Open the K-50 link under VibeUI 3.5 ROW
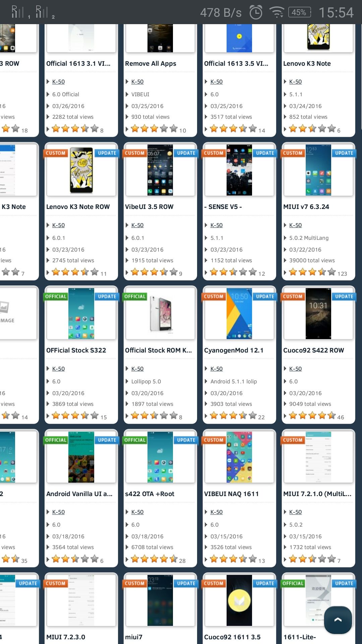The height and width of the screenshot is (644, 362). (137, 225)
